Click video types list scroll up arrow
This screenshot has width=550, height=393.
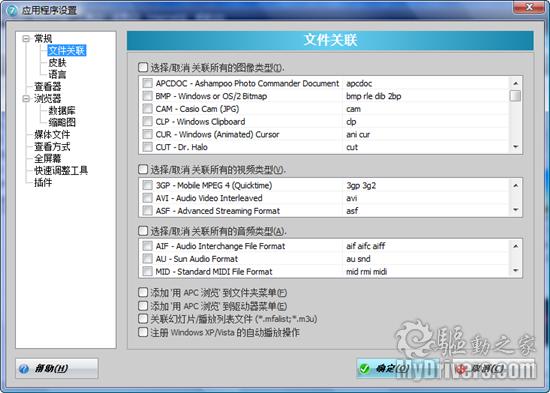[x=515, y=185]
